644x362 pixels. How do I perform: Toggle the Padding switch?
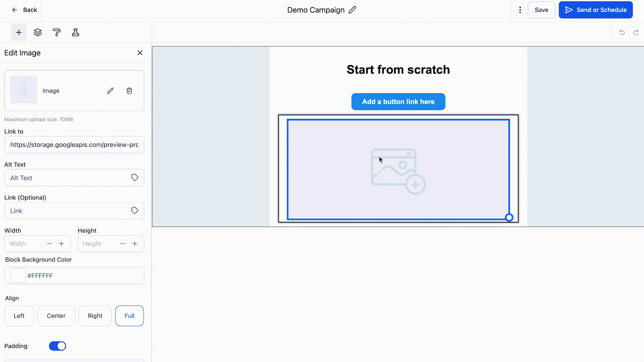(57, 346)
